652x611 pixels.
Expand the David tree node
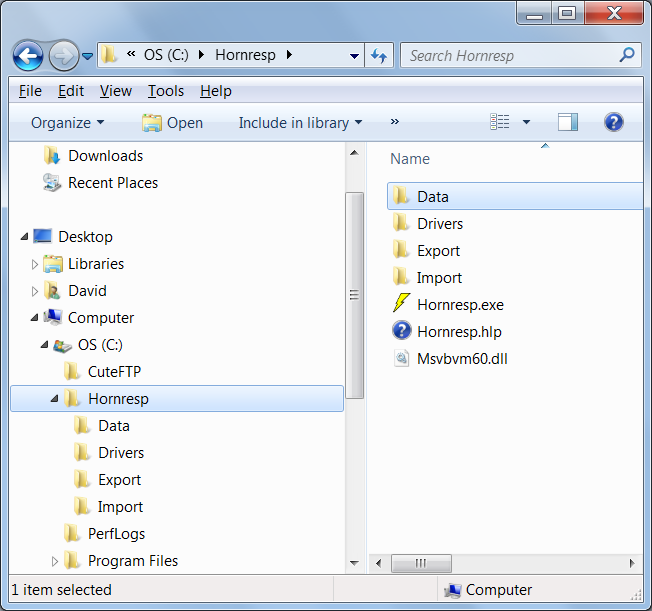(35, 291)
